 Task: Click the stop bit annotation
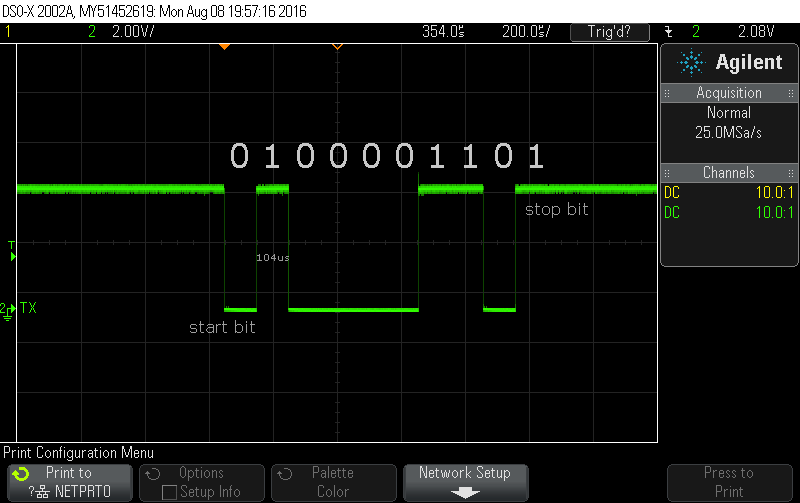[557, 209]
